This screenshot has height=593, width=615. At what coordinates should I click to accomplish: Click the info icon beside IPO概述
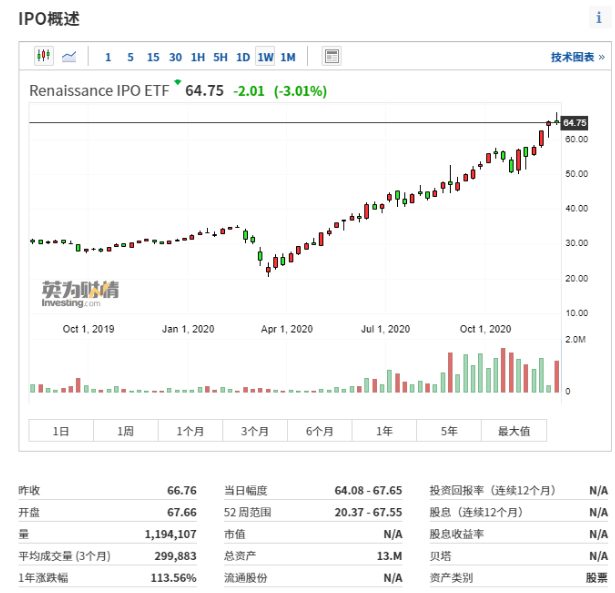click(599, 18)
